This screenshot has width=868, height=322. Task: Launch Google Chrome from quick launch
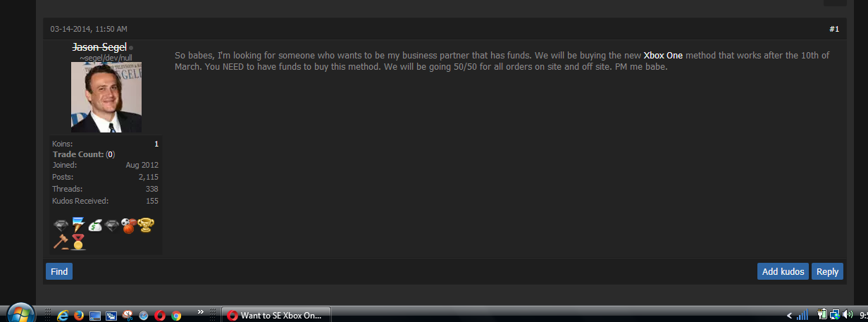[176, 316]
